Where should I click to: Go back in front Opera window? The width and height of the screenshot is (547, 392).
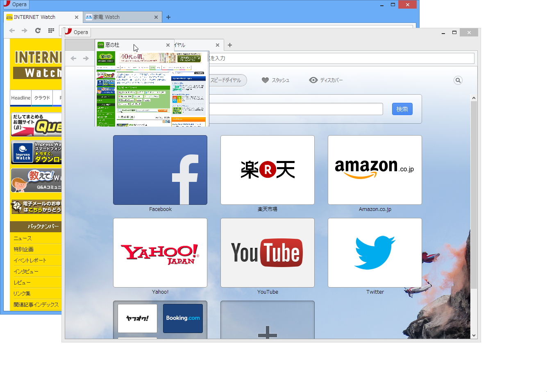point(73,58)
